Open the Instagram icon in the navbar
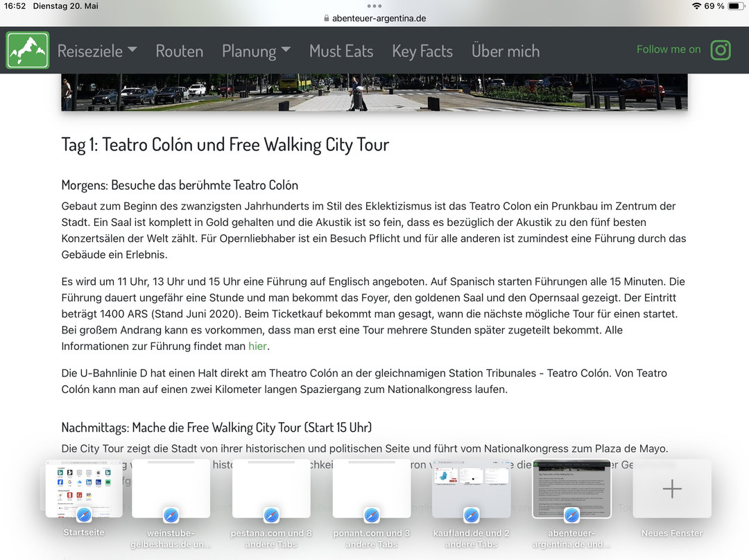Screen dimensions: 749x560 [x=721, y=50]
